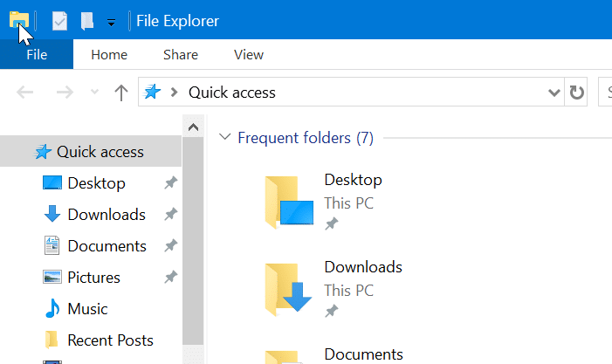The width and height of the screenshot is (612, 364).
Task: Click the File Explorer folder icon in title bar
Action: click(x=19, y=20)
